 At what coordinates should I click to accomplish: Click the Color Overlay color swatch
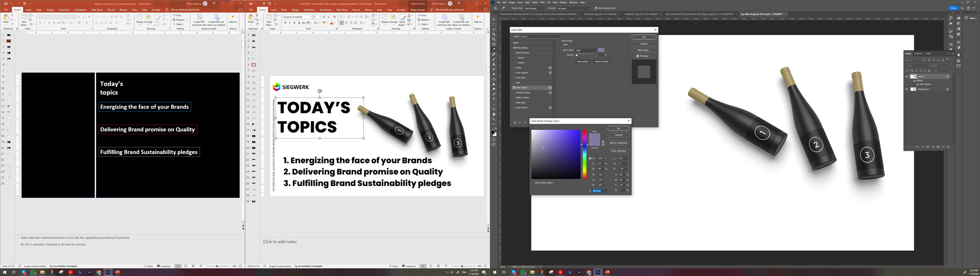point(601,50)
